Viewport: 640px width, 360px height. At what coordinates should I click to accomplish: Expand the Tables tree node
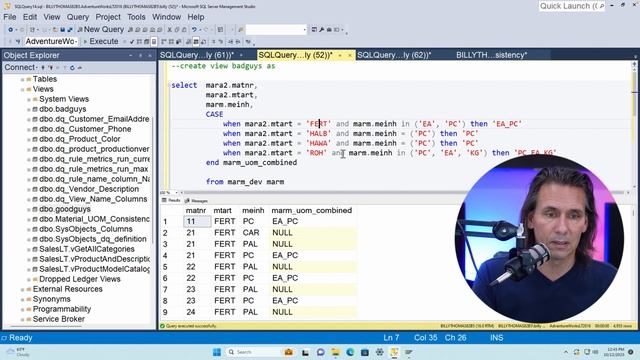(22, 79)
